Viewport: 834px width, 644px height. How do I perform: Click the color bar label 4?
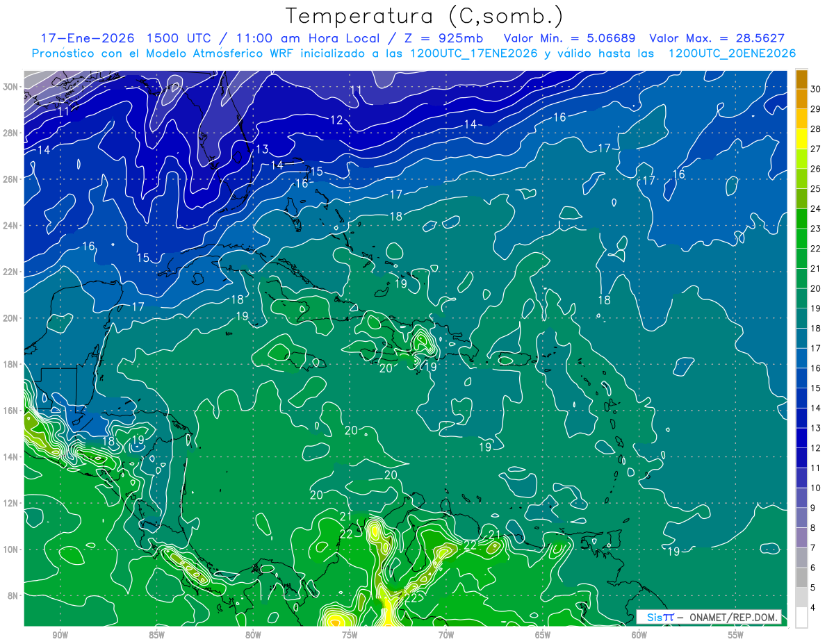pyautogui.click(x=813, y=608)
